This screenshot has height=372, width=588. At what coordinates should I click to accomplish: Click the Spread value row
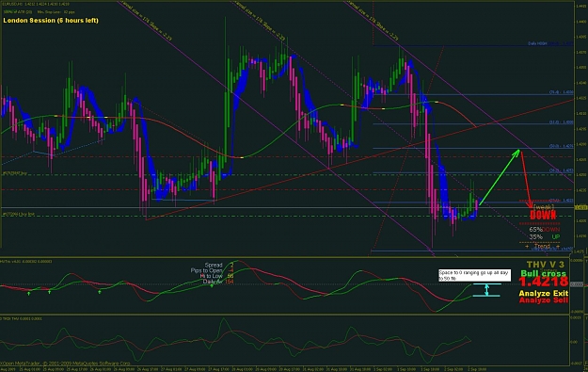coord(219,265)
